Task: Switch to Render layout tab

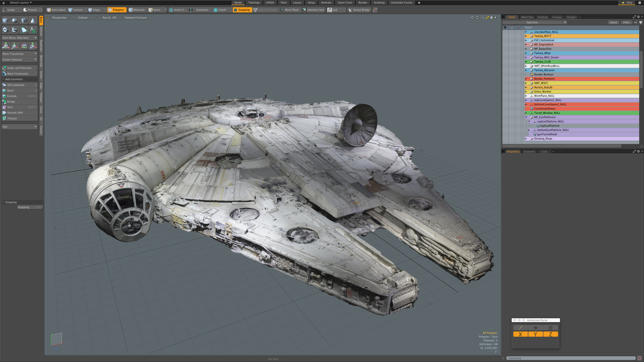Action: tap(363, 3)
